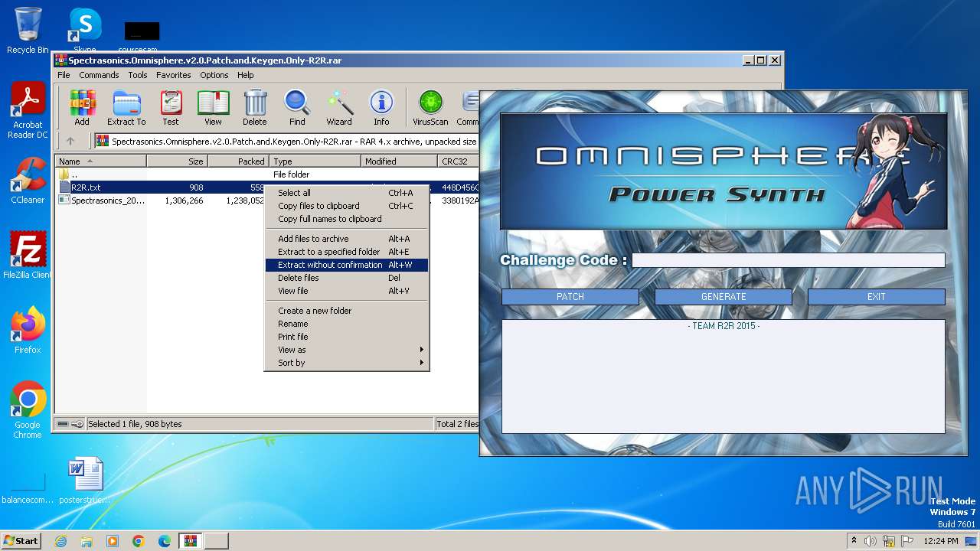980x551 pixels.
Task: Click the Challenge Code input field
Action: click(789, 260)
